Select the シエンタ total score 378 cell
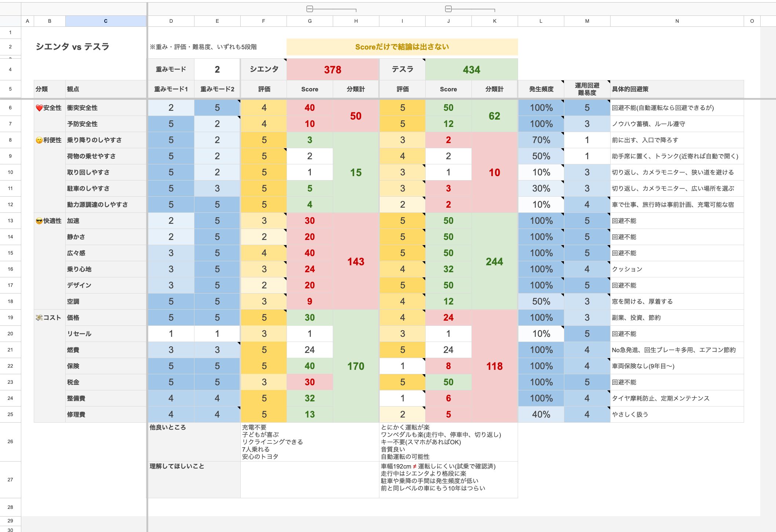This screenshot has width=776, height=532. (x=332, y=69)
